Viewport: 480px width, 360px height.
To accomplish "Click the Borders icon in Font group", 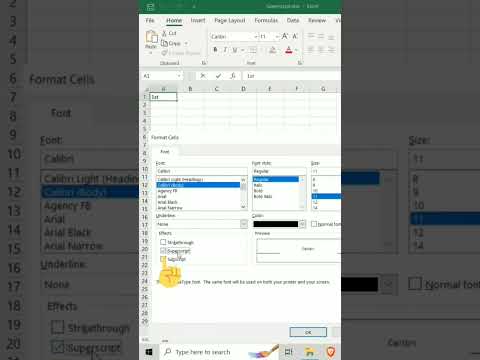I will [x=252, y=50].
